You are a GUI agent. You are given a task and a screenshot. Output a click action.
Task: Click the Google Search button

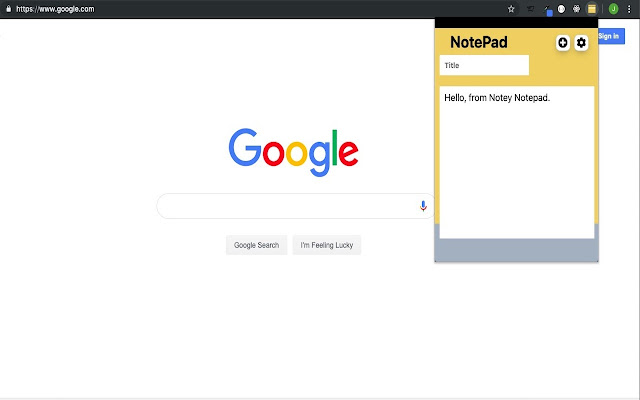coord(256,245)
